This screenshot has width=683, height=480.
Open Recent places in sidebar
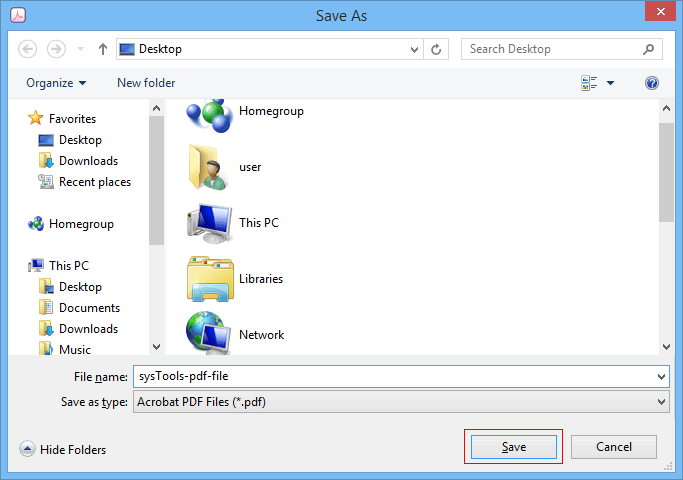95,182
